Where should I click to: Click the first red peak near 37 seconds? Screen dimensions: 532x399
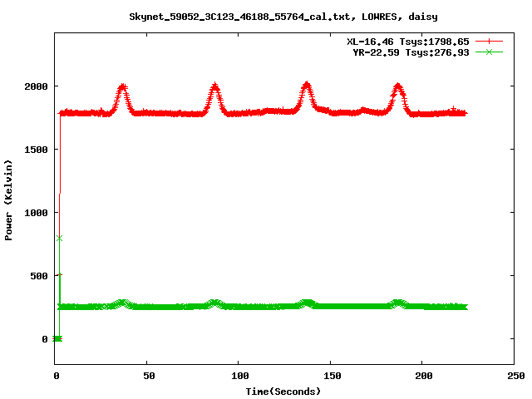coord(123,87)
